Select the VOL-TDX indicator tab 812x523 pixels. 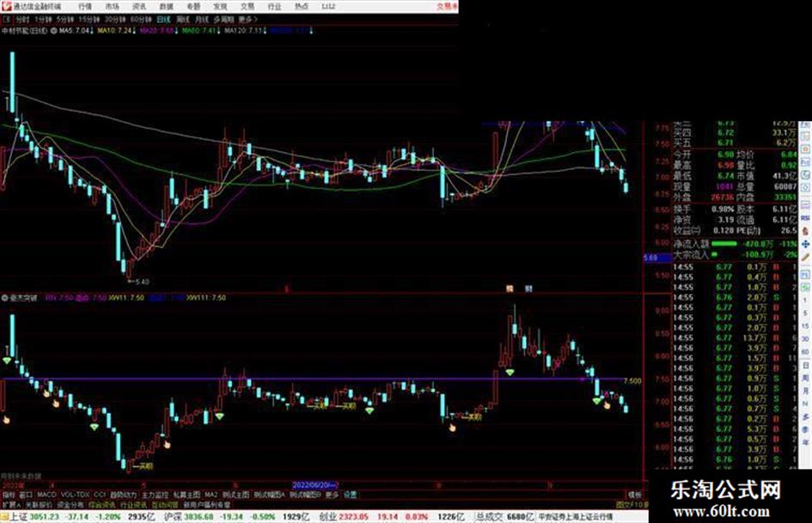tap(76, 495)
